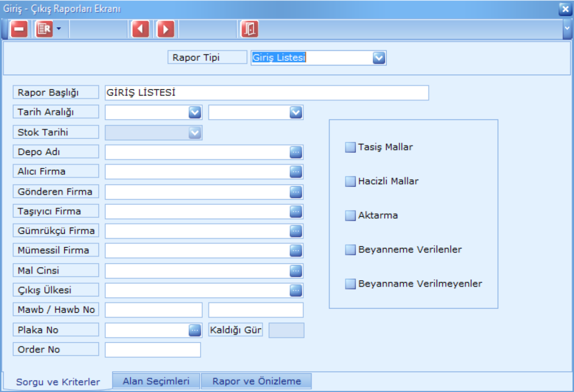Expand the toolbar overflow chevron at right edge
Image resolution: width=574 pixels, height=392 pixels.
pos(567,29)
